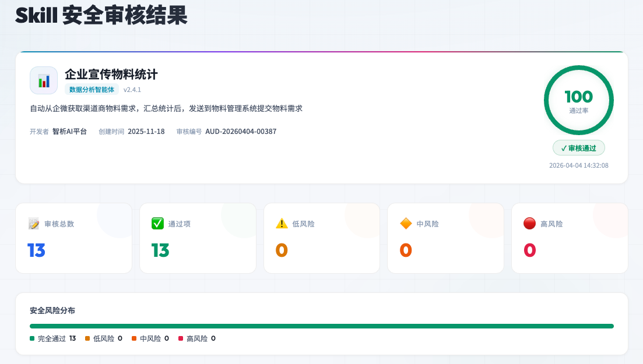
Task: Click the green risk distribution progress bar
Action: pyautogui.click(x=321, y=326)
